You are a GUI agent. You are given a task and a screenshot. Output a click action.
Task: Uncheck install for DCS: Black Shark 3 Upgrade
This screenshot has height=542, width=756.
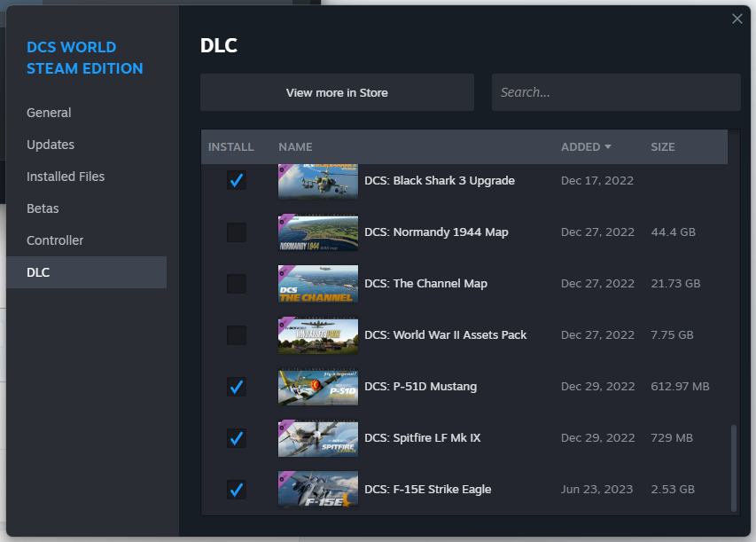pos(237,180)
